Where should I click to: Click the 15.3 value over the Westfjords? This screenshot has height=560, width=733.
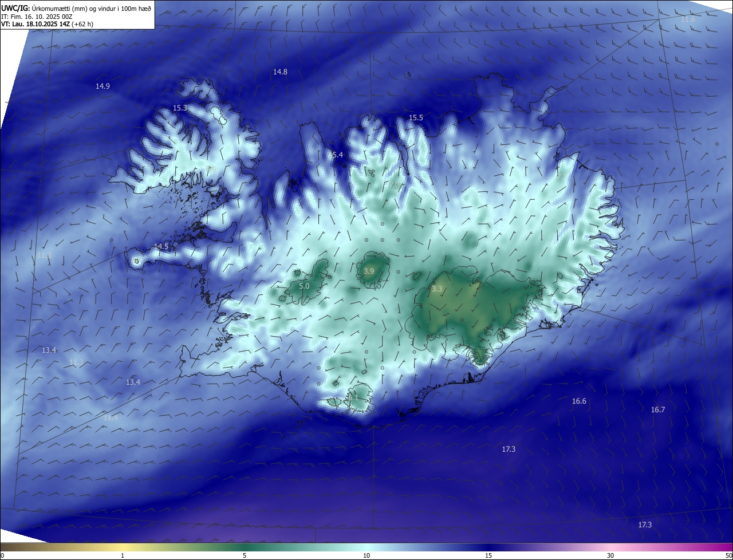(x=180, y=108)
